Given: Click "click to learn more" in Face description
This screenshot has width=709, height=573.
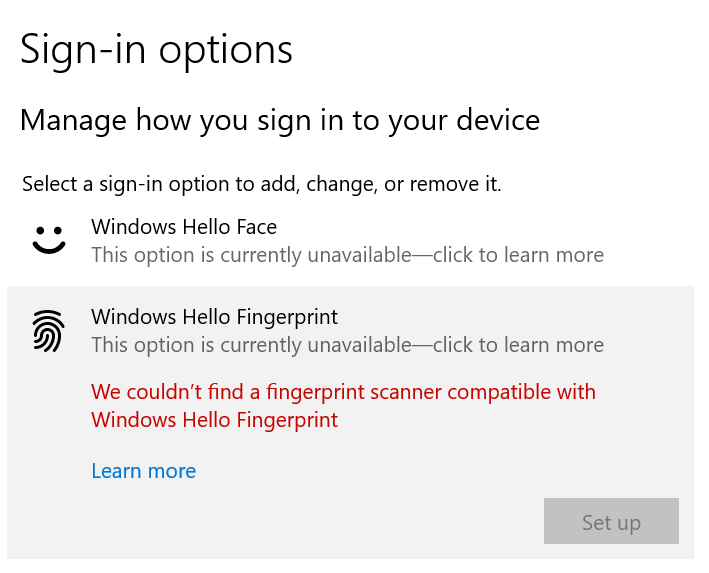Looking at the screenshot, I should [x=518, y=255].
